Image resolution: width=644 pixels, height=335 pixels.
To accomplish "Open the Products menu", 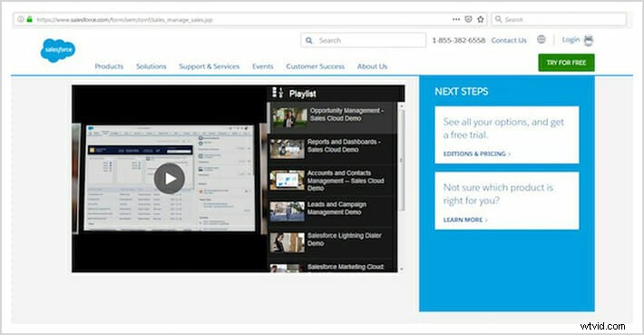I will (109, 66).
